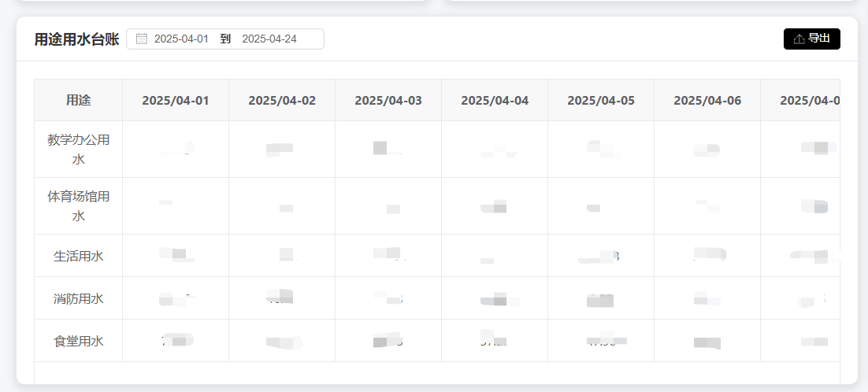Select the 体育场馆用水 row label
Screen dimensions: 868x392
[x=79, y=205]
